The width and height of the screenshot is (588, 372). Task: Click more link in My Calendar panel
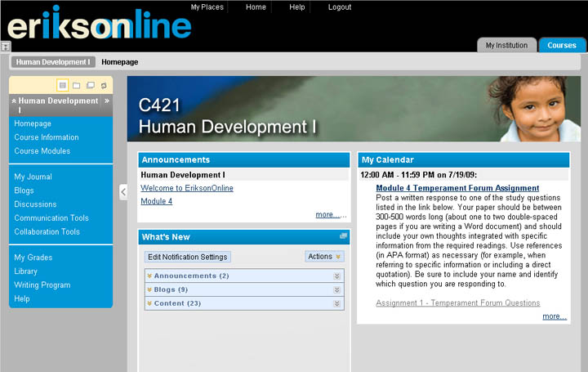555,316
